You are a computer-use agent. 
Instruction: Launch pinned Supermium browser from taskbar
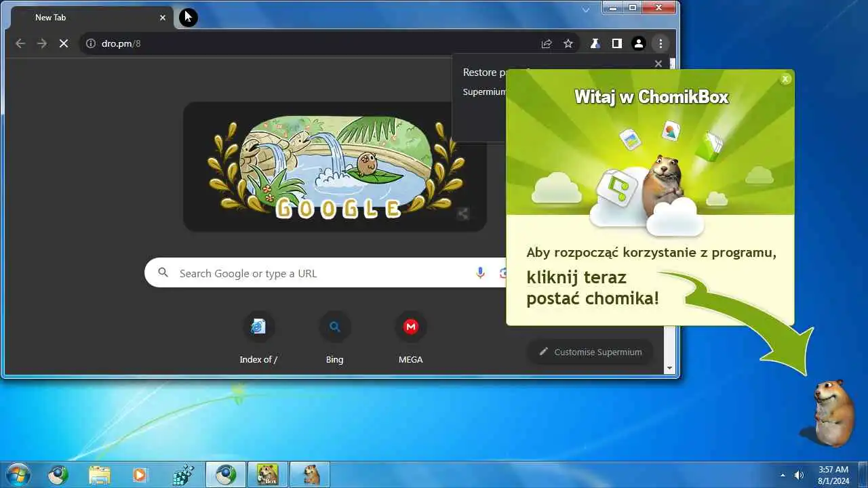point(58,474)
